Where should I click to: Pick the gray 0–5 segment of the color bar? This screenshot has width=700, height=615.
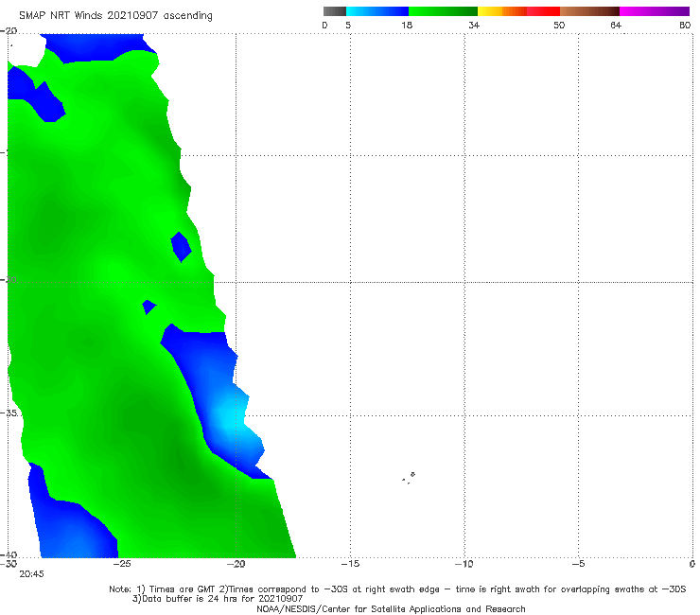tap(334, 11)
